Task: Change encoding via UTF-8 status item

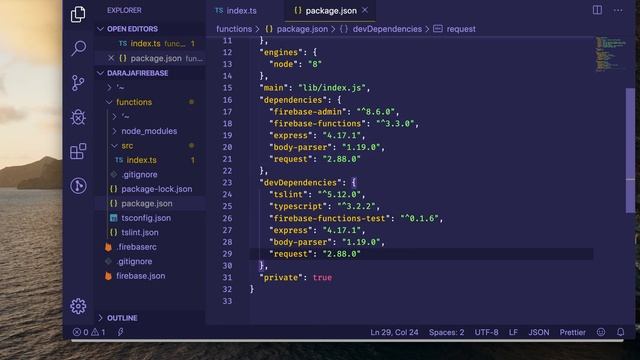Action: [x=487, y=332]
